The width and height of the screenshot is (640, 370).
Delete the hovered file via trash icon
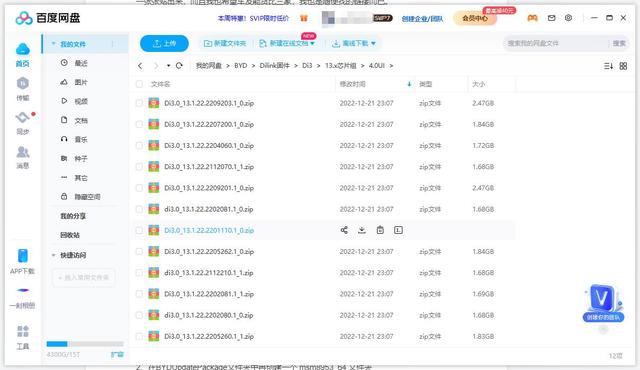(x=380, y=230)
